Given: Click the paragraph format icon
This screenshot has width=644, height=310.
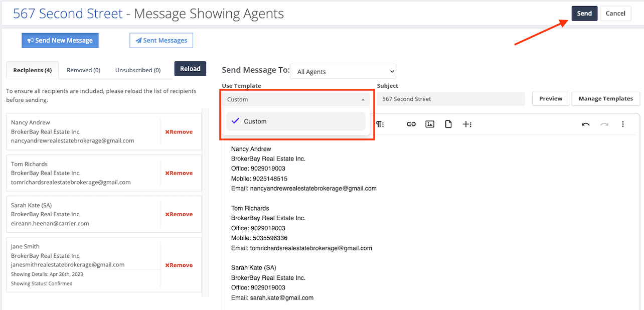Looking at the screenshot, I should 380,124.
